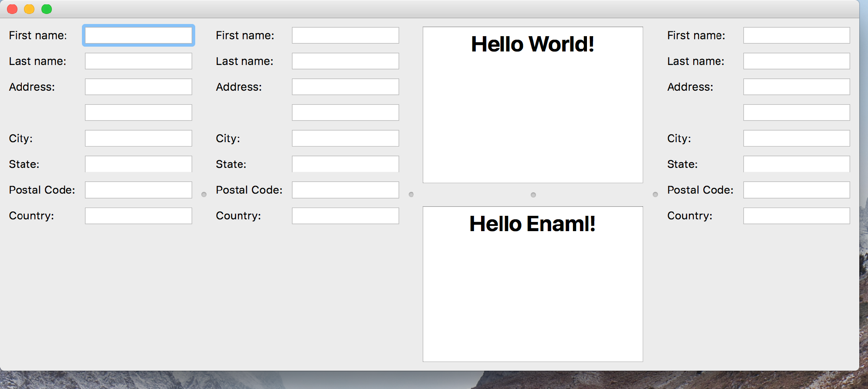Screen dimensions: 868x389
Task: Click First name field in the rightmost form
Action: (796, 35)
